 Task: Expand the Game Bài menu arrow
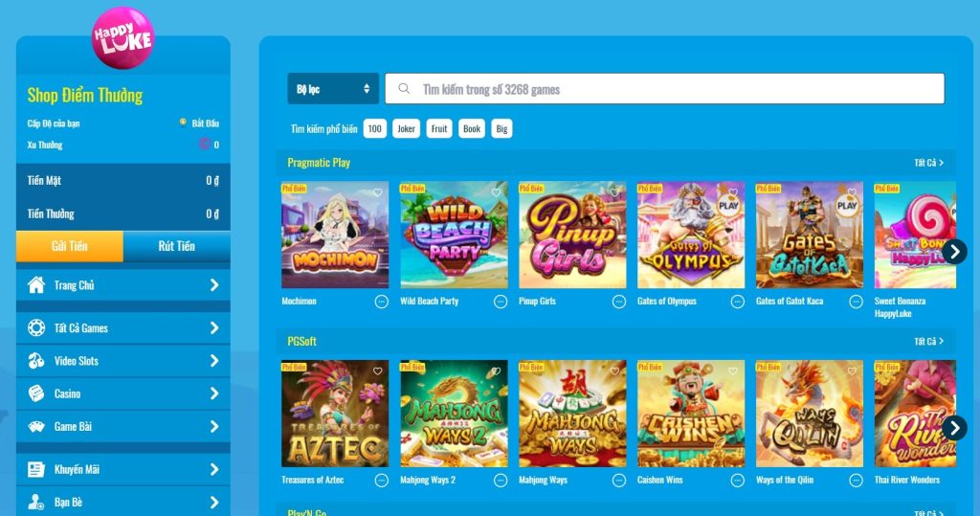(214, 427)
